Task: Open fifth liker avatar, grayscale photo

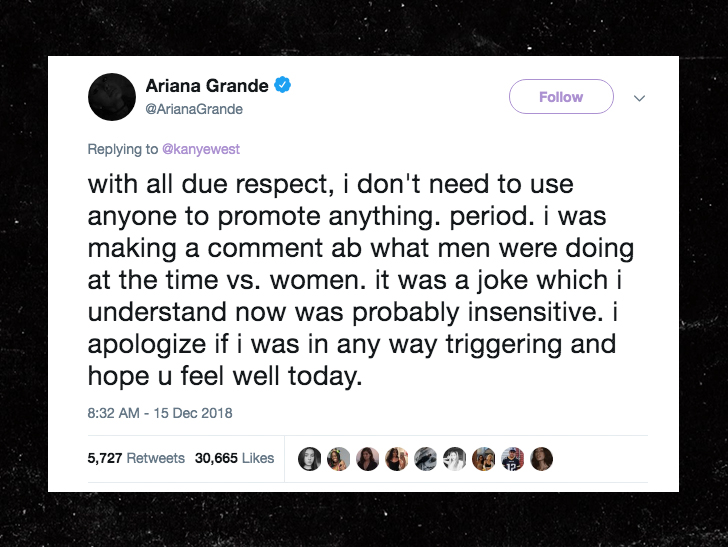Action: pos(425,459)
